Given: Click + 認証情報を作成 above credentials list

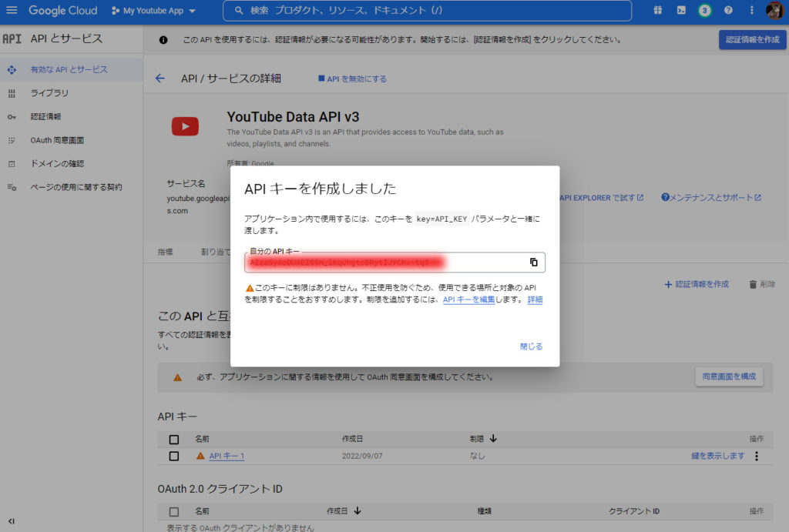Looking at the screenshot, I should click(697, 284).
